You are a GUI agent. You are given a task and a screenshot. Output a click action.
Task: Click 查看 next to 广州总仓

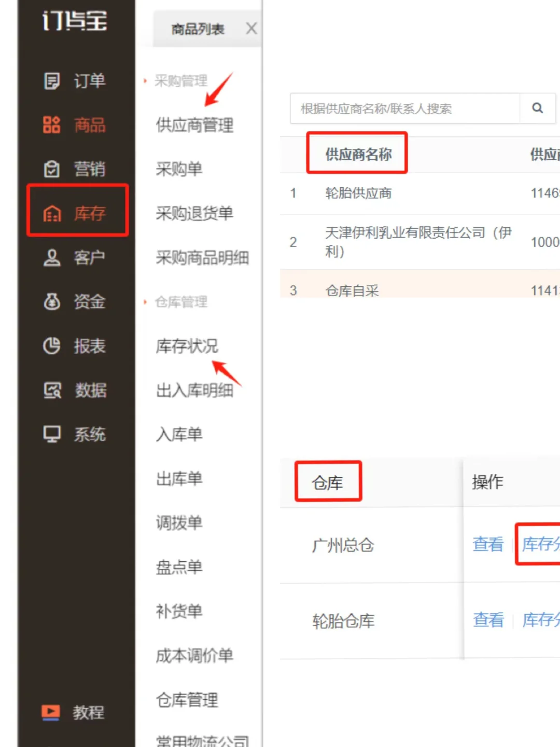click(x=487, y=545)
